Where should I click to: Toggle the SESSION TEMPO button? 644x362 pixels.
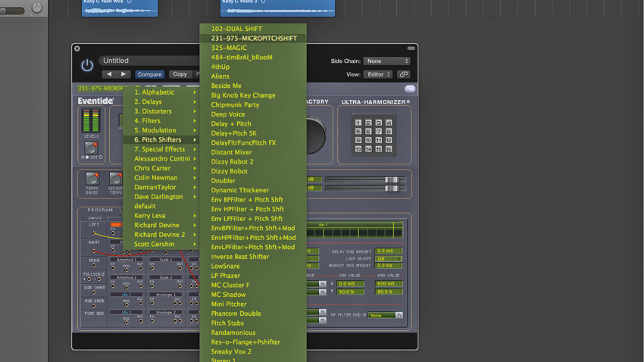115,179
